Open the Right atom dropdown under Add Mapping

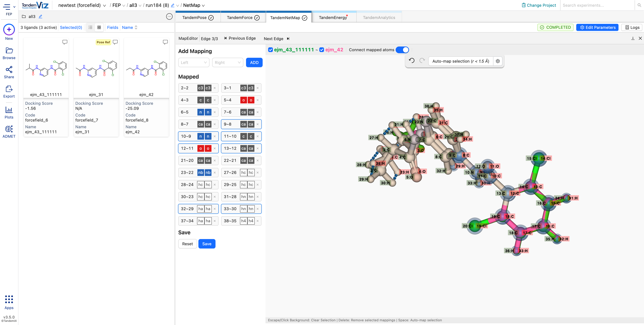point(228,62)
